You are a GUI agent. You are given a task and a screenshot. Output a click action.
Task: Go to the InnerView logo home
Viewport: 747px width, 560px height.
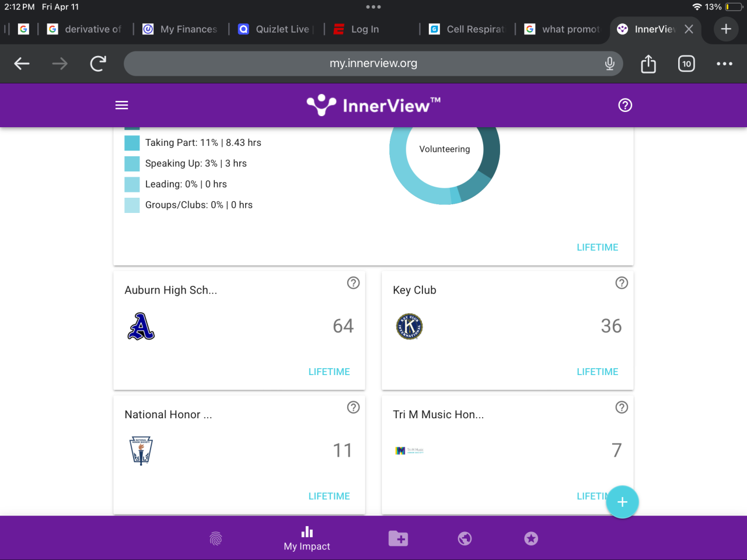373,105
